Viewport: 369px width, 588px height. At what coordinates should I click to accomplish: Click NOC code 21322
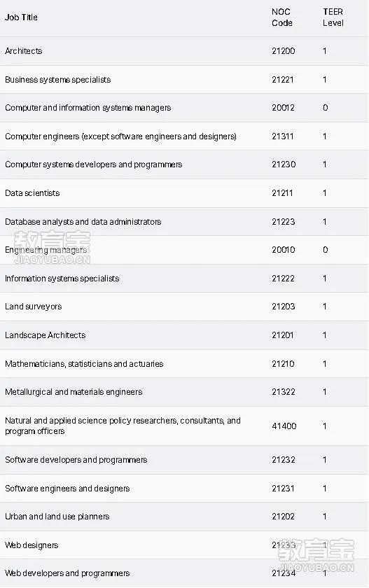click(x=284, y=392)
